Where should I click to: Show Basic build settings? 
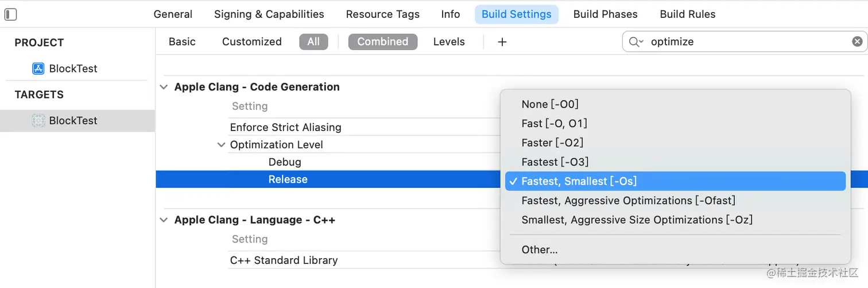(x=182, y=41)
